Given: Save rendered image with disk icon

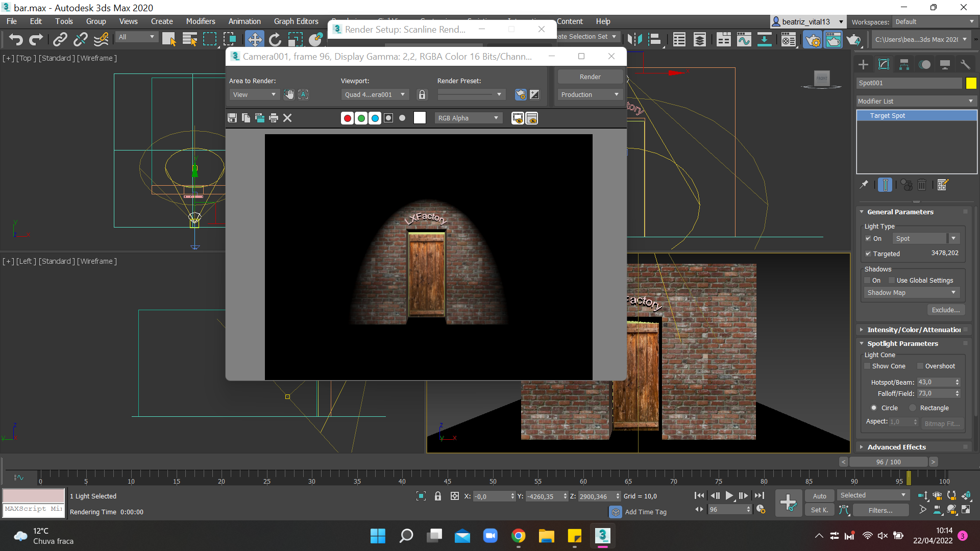Looking at the screenshot, I should [x=232, y=118].
